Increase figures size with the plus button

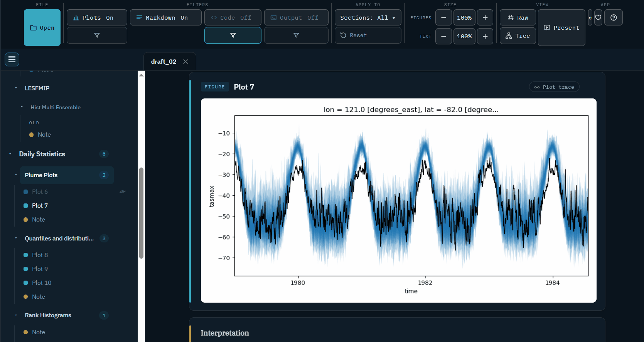[485, 18]
